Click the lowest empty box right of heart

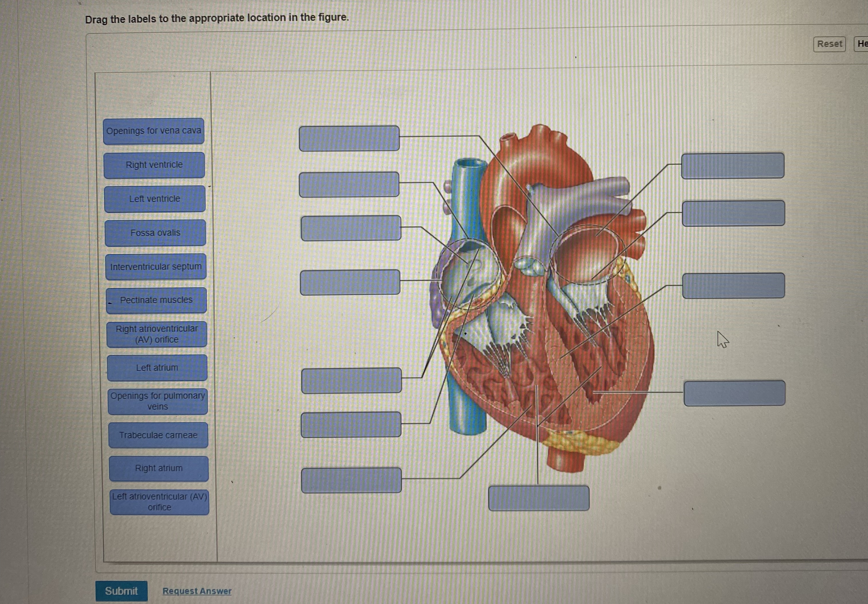tap(734, 393)
